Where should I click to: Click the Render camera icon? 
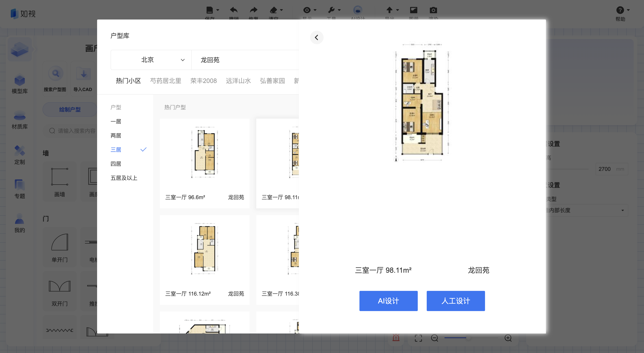point(433,10)
